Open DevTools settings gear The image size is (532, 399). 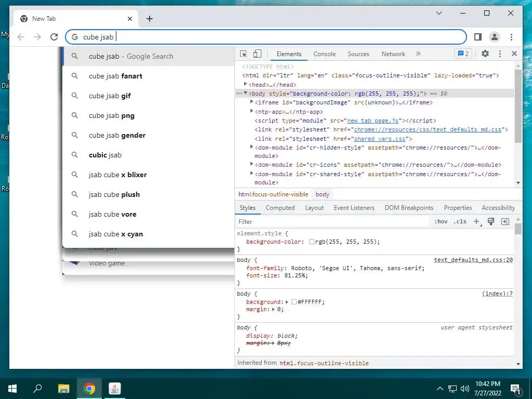pyautogui.click(x=485, y=54)
